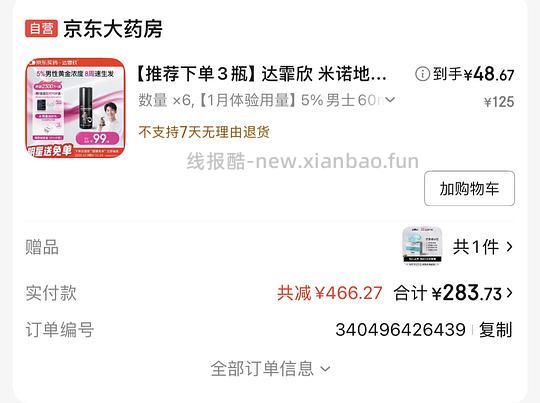This screenshot has height=403, width=540.
Task: Click the 加购物车 button
Action: 469,188
